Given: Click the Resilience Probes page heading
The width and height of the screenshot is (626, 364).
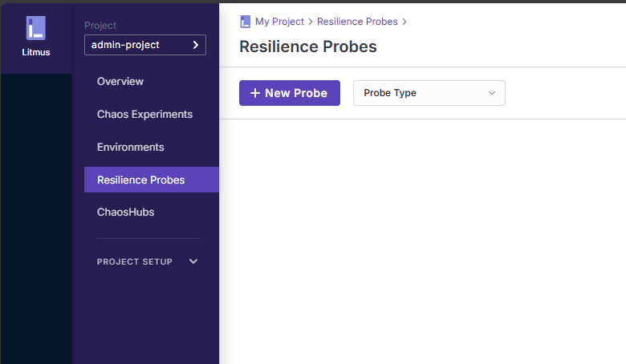Looking at the screenshot, I should (308, 47).
